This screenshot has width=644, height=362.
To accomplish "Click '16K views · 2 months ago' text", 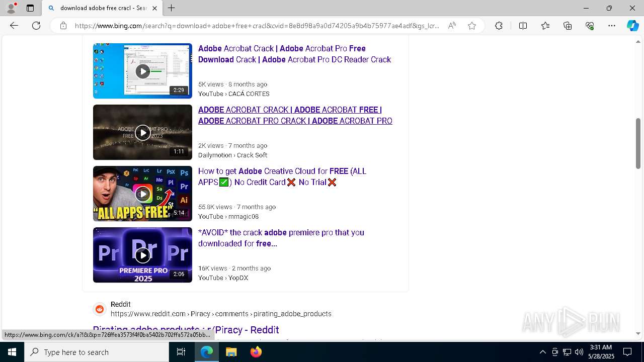I will [234, 268].
